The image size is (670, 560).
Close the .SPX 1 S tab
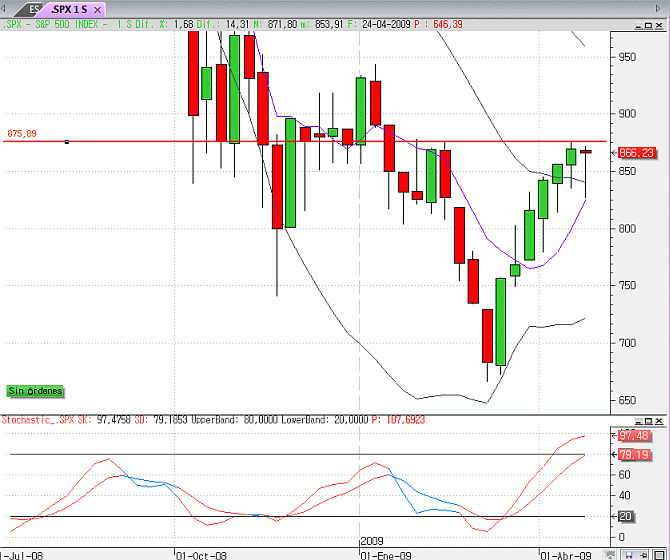(x=97, y=10)
